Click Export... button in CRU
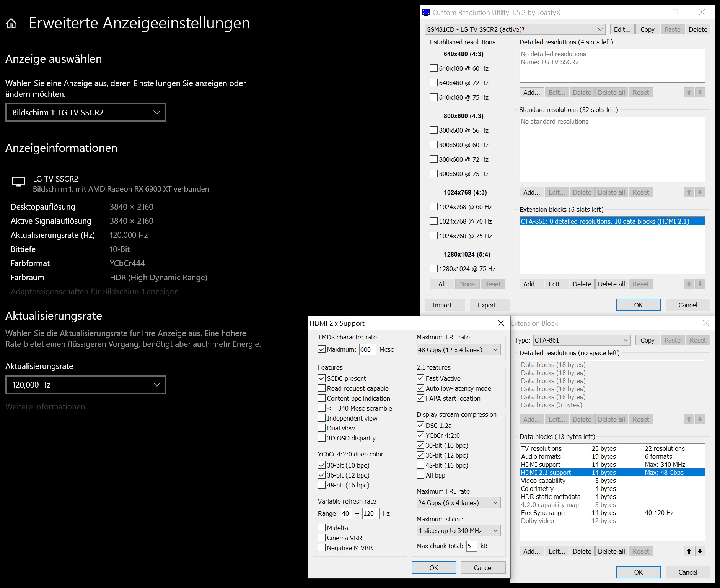This screenshot has height=588, width=720. coord(490,305)
